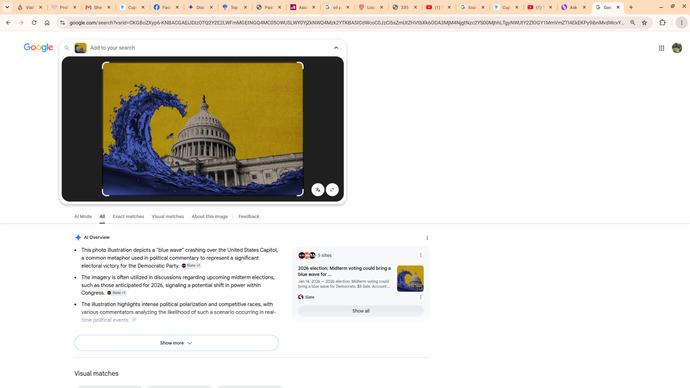Select the All results tab

pos(102,216)
